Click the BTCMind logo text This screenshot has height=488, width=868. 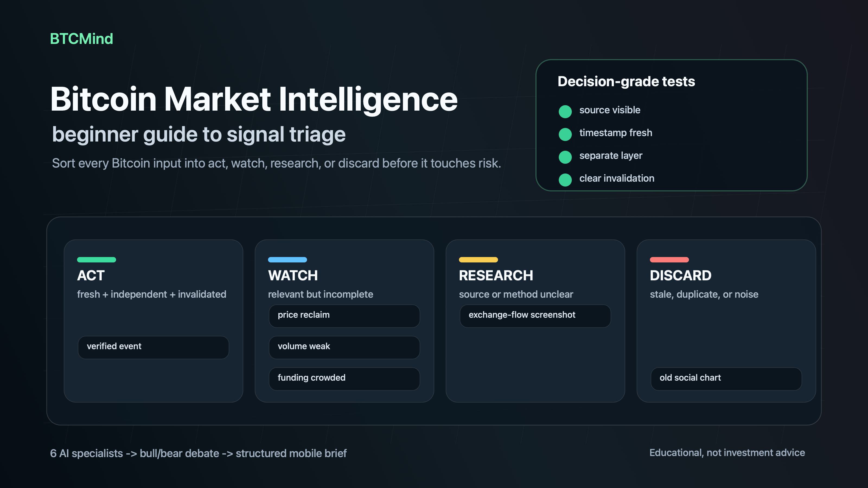coord(82,39)
